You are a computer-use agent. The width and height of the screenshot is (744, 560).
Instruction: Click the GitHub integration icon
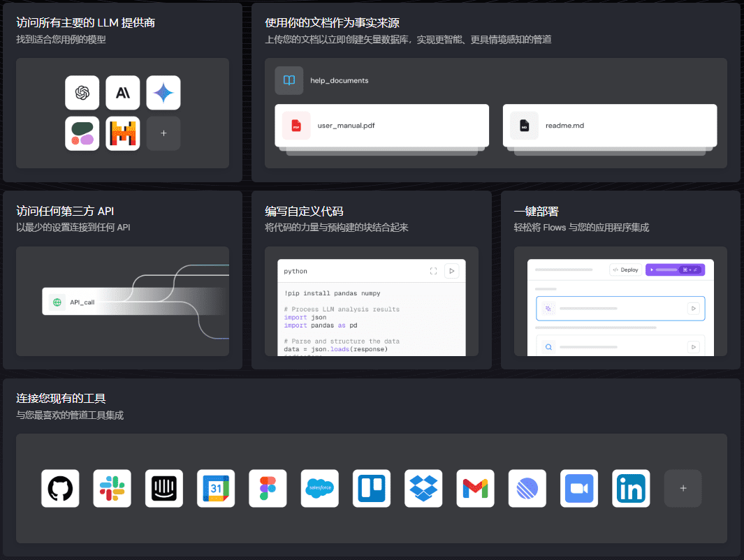[60, 488]
